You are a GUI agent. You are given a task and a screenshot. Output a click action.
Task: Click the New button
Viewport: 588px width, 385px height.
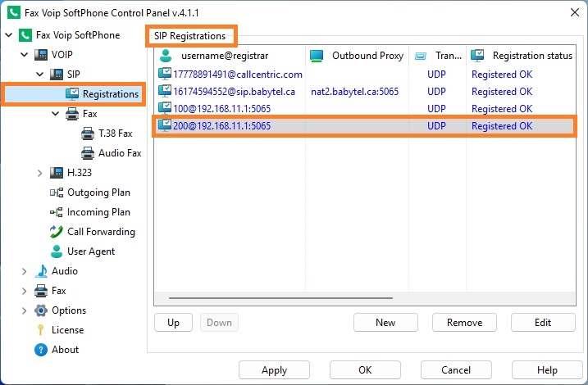(x=385, y=323)
